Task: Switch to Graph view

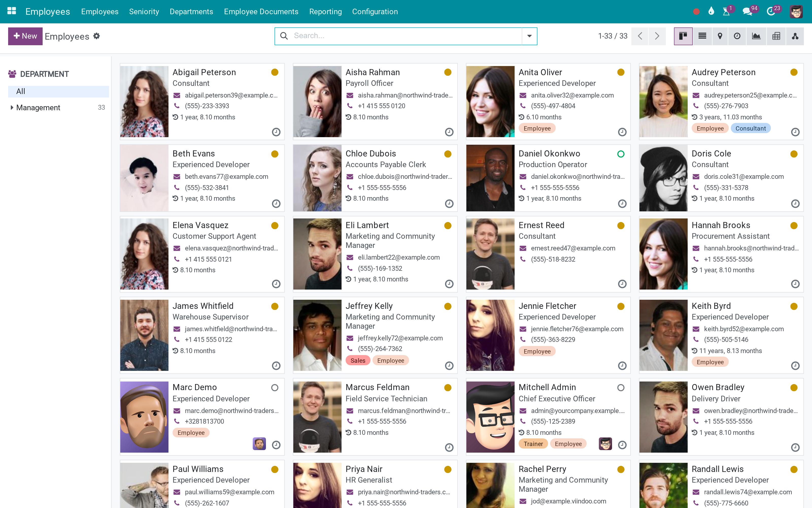Action: click(x=756, y=36)
